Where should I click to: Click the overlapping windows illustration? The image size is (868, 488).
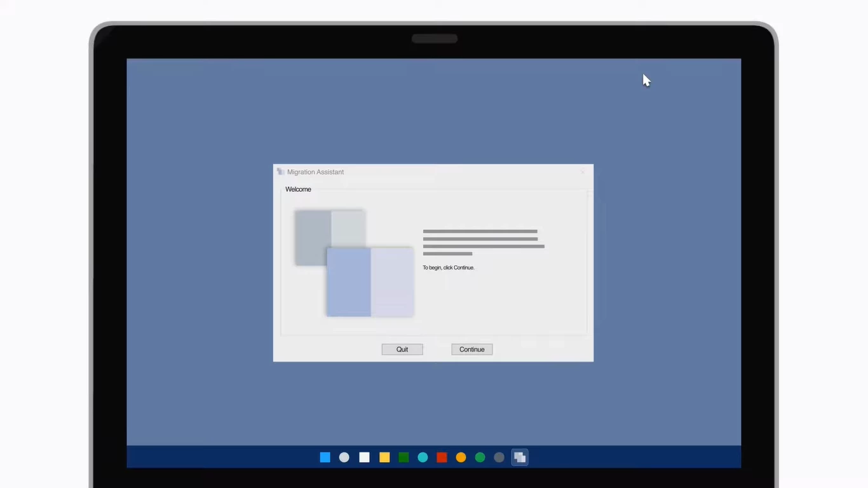[x=355, y=263]
